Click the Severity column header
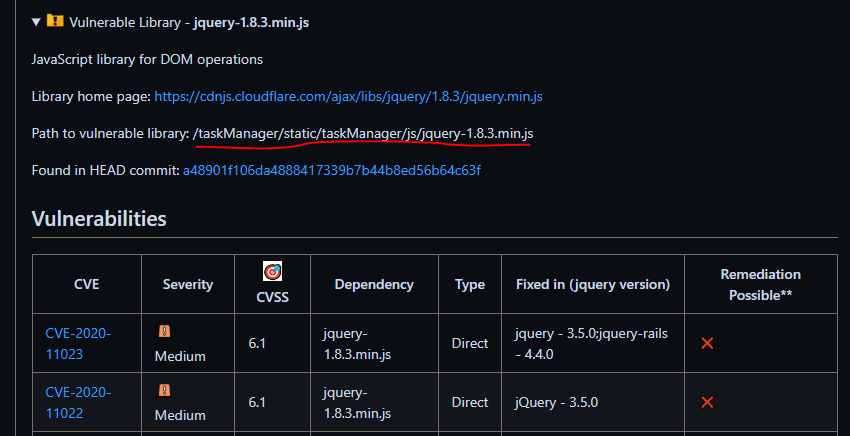This screenshot has height=436, width=850. coord(188,284)
